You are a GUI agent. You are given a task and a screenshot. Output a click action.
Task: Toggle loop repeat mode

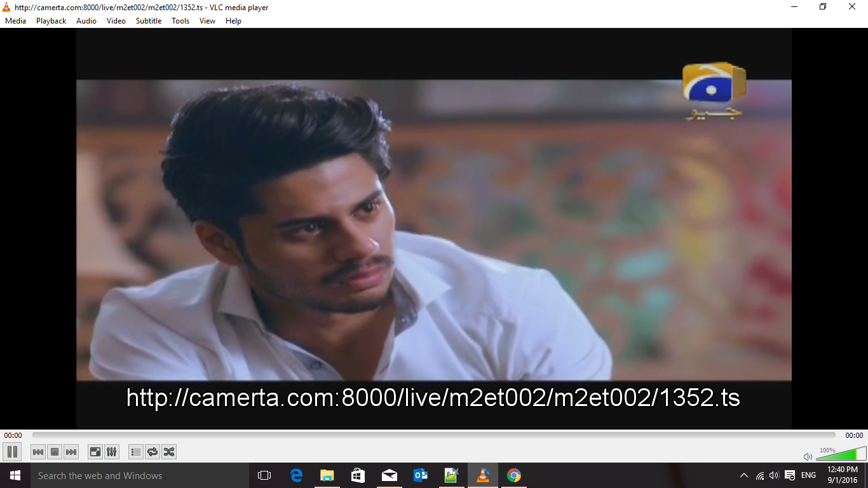[x=153, y=452]
